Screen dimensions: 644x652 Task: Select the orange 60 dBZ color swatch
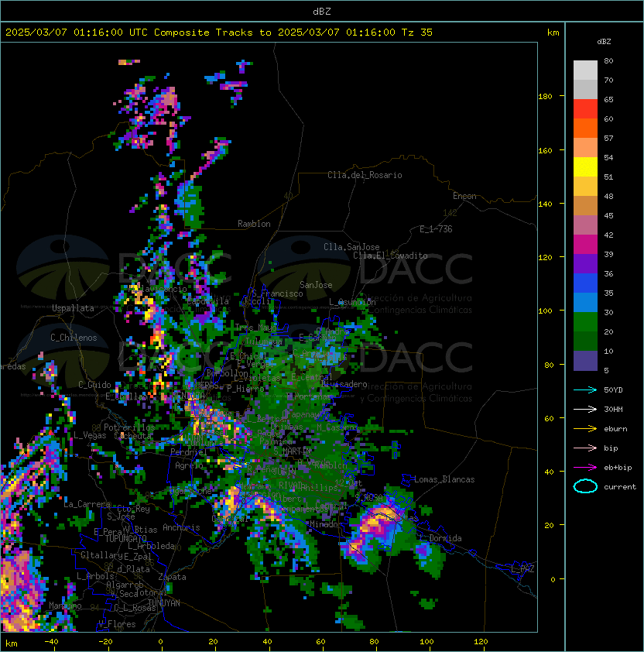[x=585, y=128]
